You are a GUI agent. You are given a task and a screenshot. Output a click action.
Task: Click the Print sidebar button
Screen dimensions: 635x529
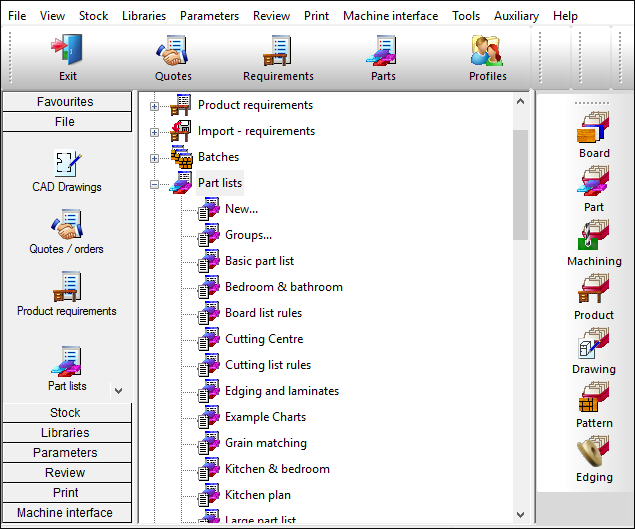click(67, 493)
